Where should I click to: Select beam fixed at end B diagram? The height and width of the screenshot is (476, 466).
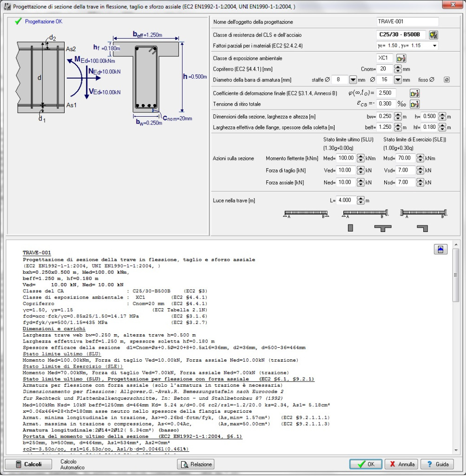365,214
